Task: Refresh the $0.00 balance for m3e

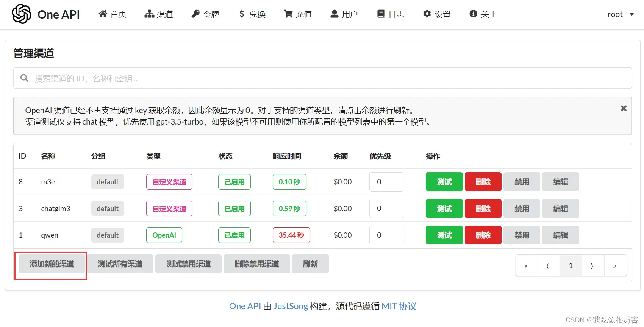Action: (x=342, y=182)
